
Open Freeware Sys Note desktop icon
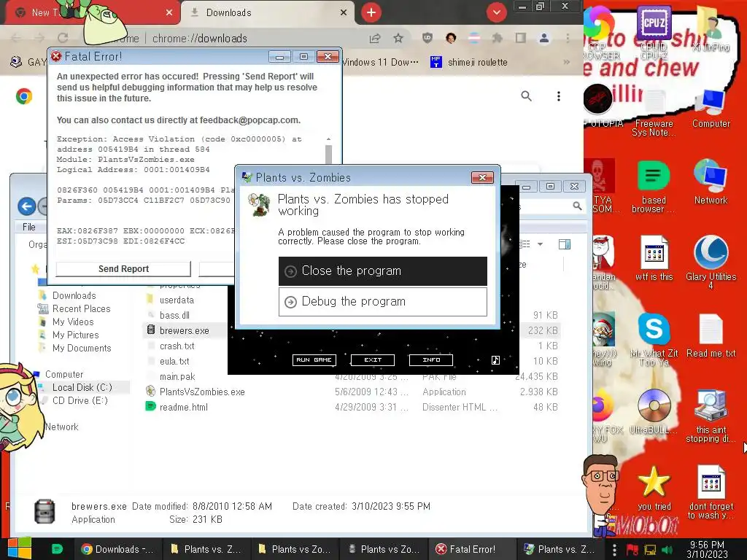tap(654, 113)
